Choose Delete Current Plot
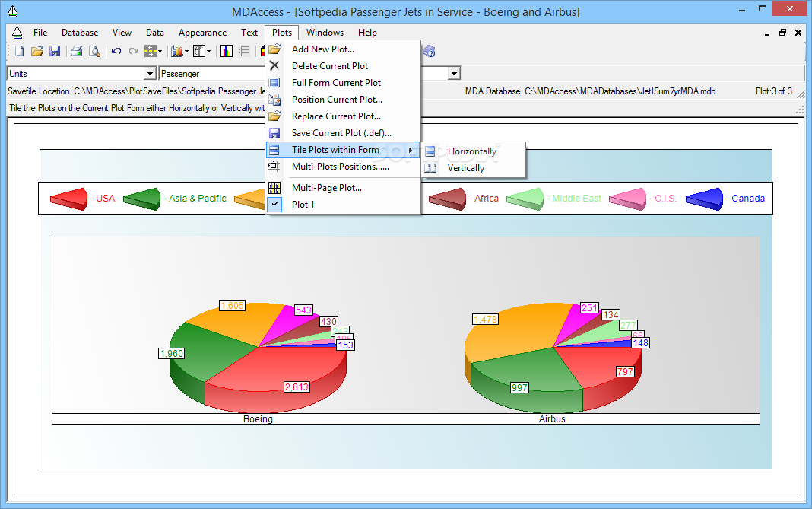The image size is (812, 509). pyautogui.click(x=343, y=66)
